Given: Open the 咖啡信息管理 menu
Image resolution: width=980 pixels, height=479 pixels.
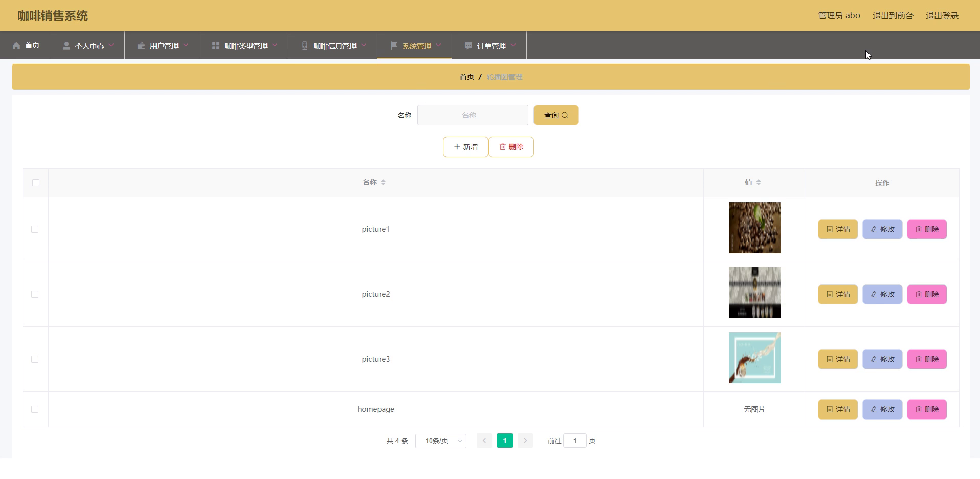Looking at the screenshot, I should tap(333, 45).
